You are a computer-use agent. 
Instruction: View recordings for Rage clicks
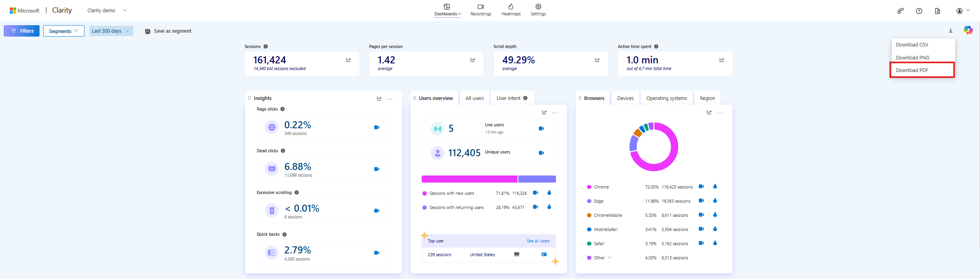click(x=376, y=127)
